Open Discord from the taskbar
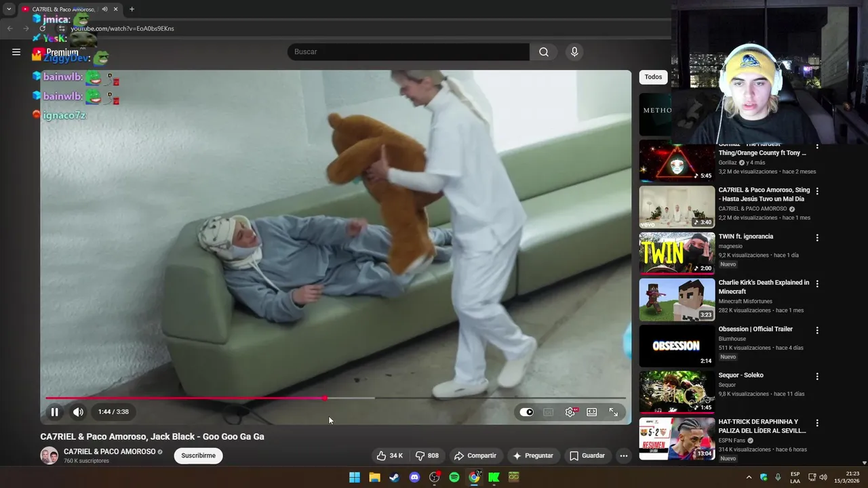 [x=414, y=477]
